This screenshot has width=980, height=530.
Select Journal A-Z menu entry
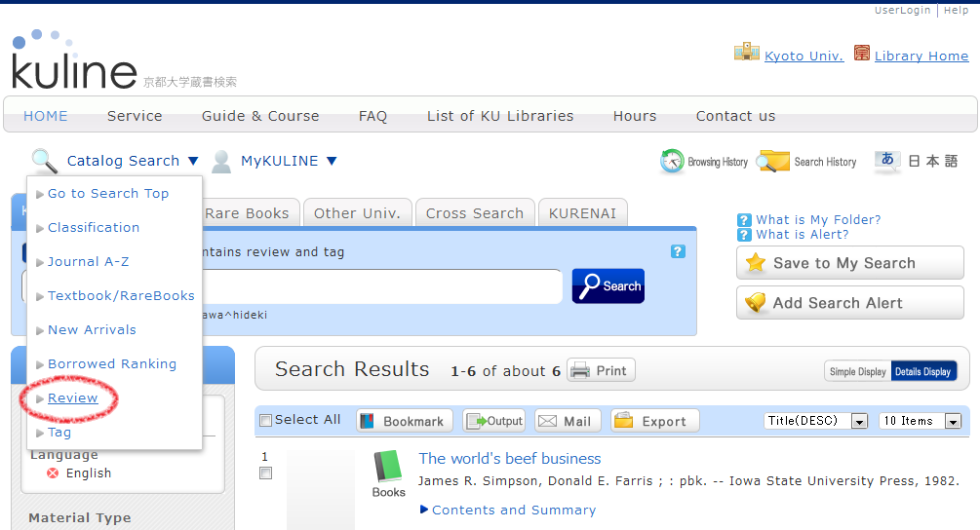[x=88, y=261]
